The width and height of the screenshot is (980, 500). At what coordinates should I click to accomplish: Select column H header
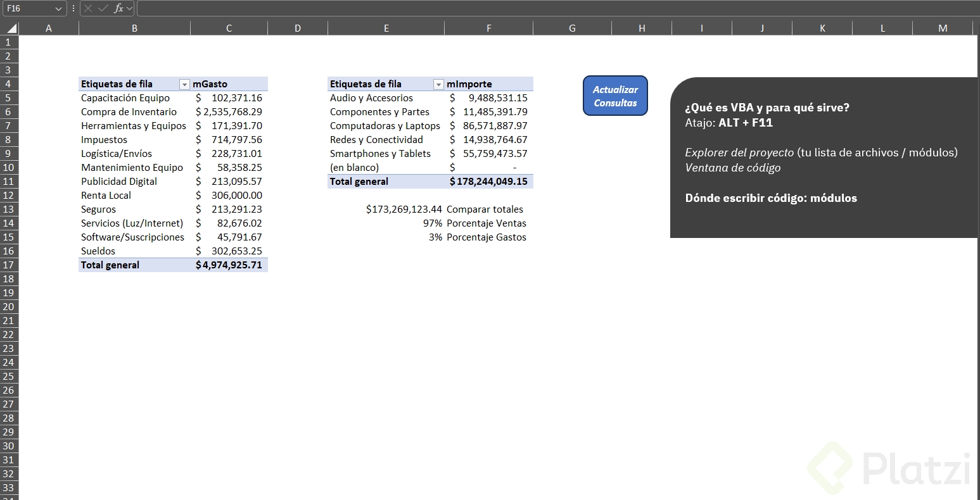click(x=642, y=28)
